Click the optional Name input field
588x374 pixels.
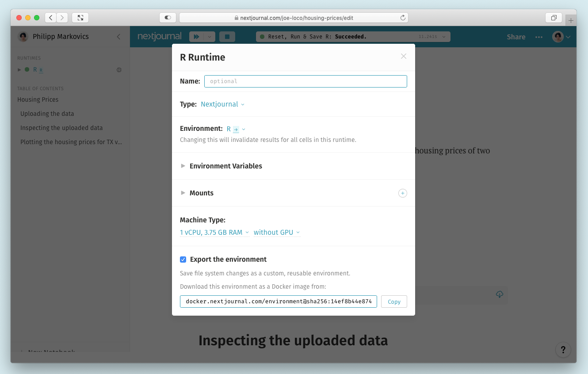(305, 81)
